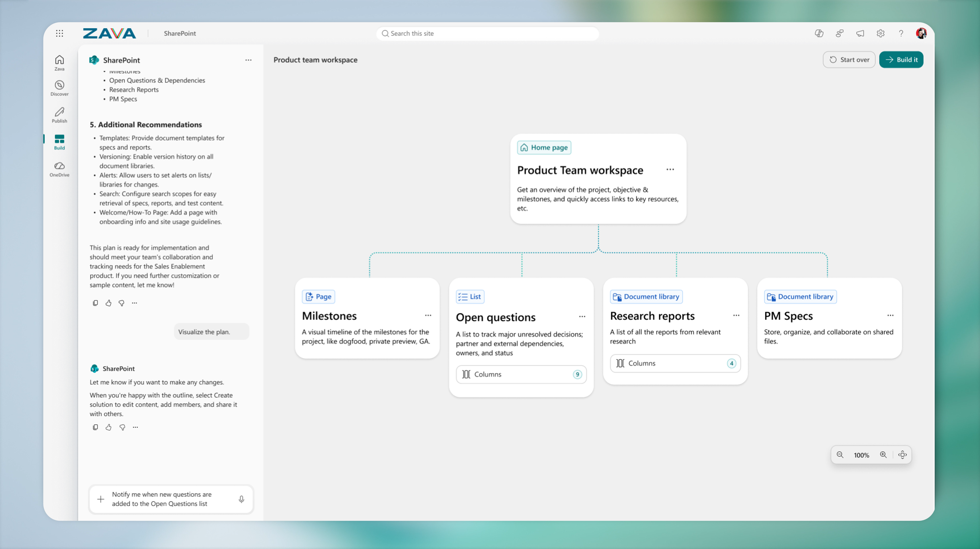Copy the SharePoint plan response
Viewport: 980px width, 549px height.
(x=95, y=303)
